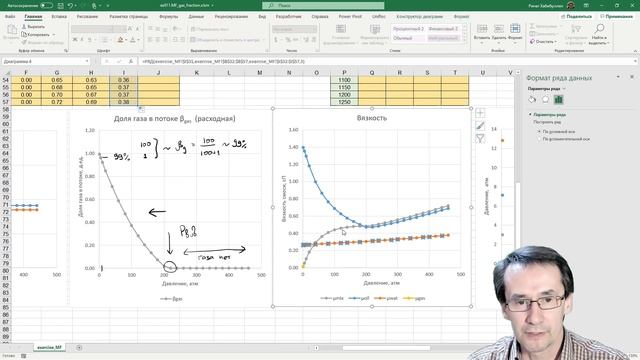The width and height of the screenshot is (640, 360).
Task: Open the Очистить dropdown
Action: [543, 41]
